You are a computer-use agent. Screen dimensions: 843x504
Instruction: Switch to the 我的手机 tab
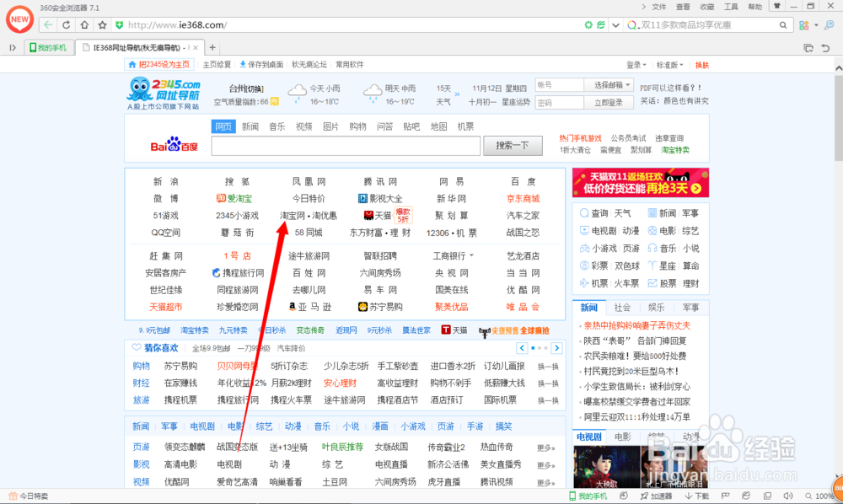point(48,48)
